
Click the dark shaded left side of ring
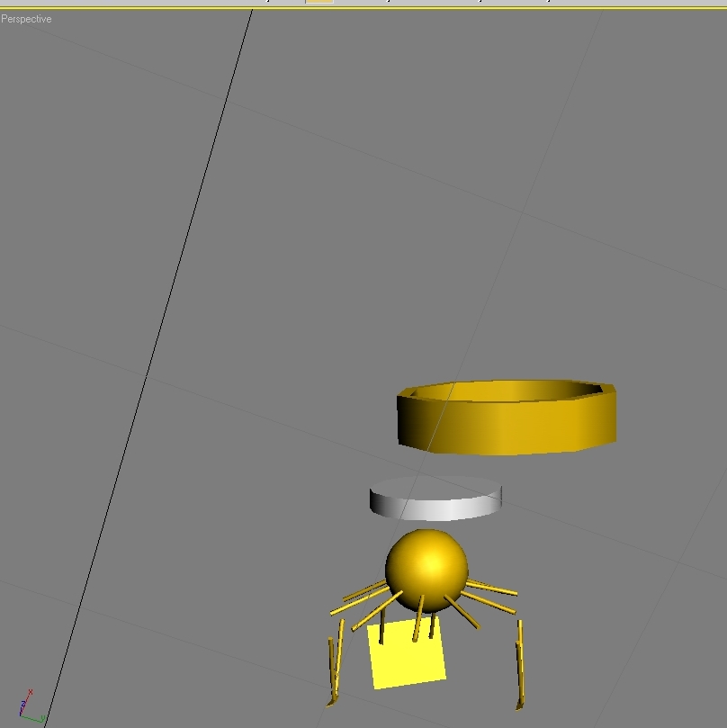point(411,423)
